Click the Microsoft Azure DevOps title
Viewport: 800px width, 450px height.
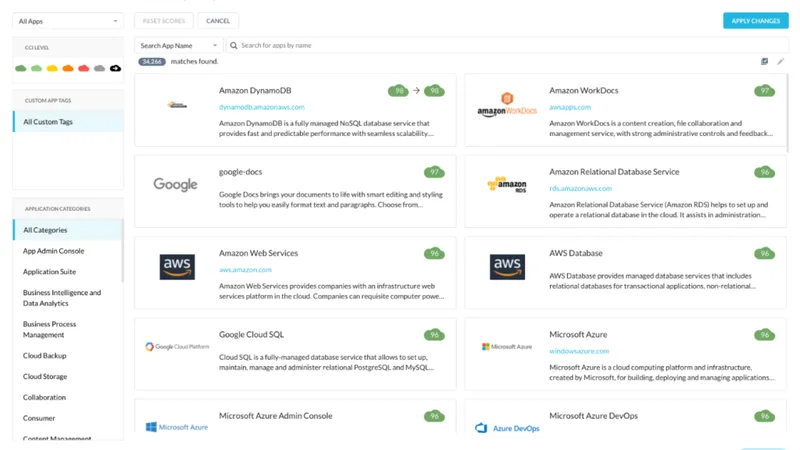(x=593, y=416)
